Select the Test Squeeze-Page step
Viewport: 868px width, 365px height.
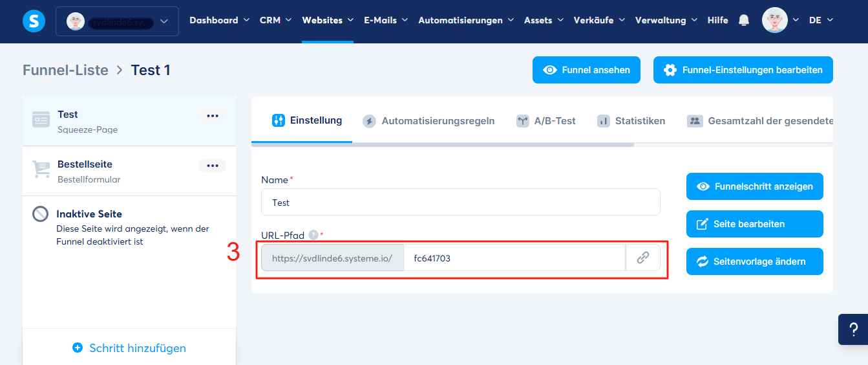click(x=129, y=121)
